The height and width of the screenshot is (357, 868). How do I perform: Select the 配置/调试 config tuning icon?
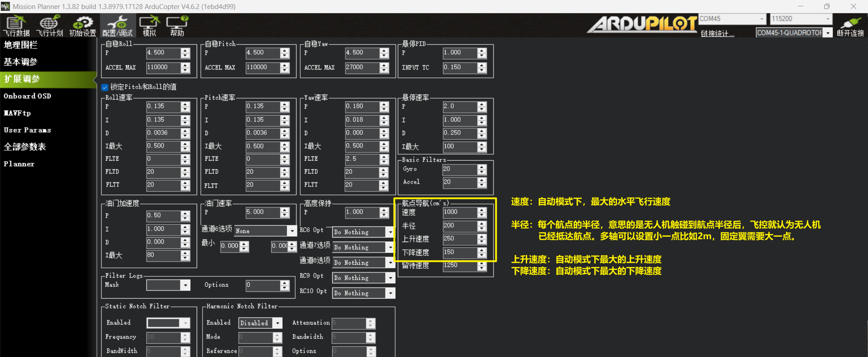(117, 25)
